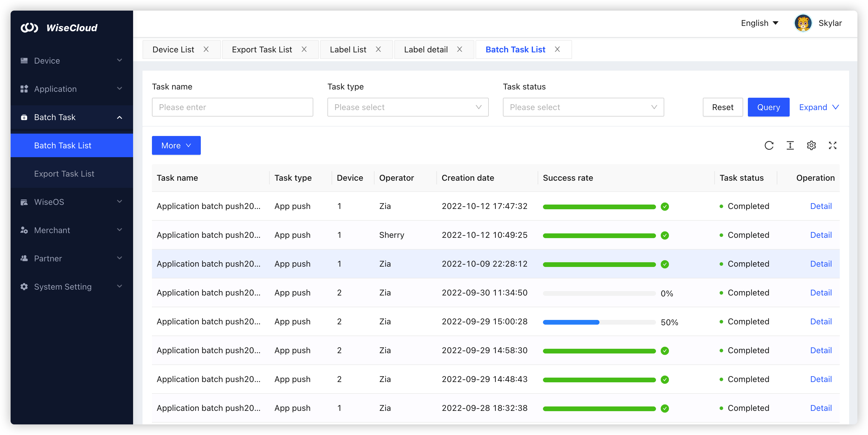Screen dimensions: 868x435
Task: Click the System Setting gear icon
Action: pyautogui.click(x=24, y=287)
